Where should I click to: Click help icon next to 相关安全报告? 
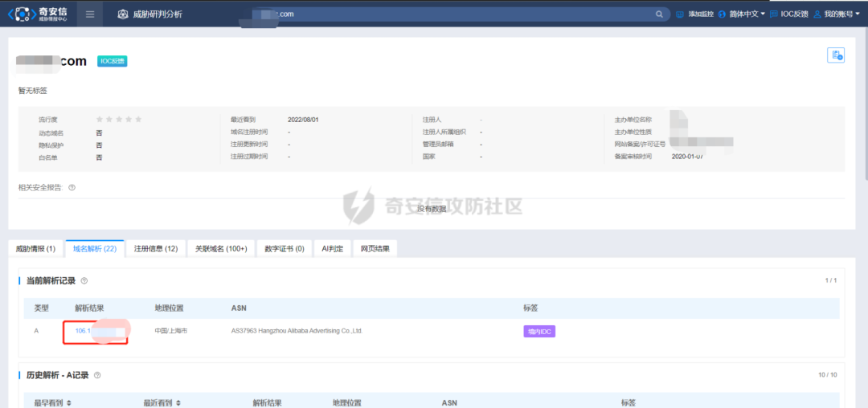coord(72,187)
